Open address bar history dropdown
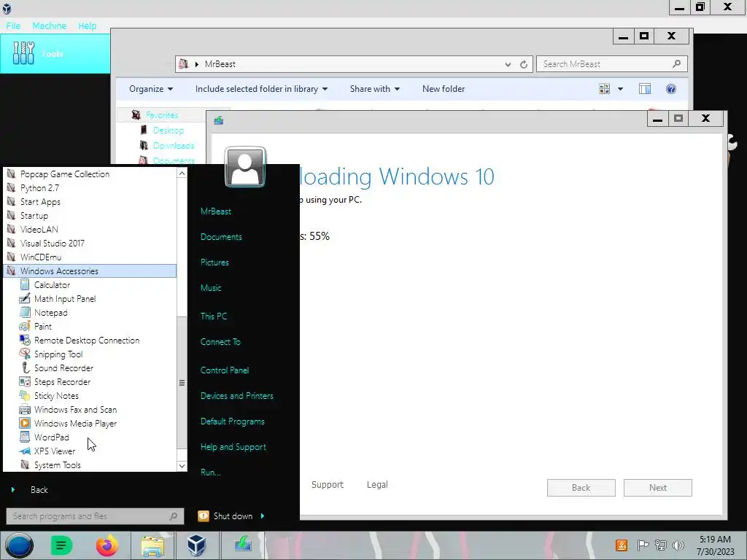This screenshot has width=747, height=560. pyautogui.click(x=508, y=64)
